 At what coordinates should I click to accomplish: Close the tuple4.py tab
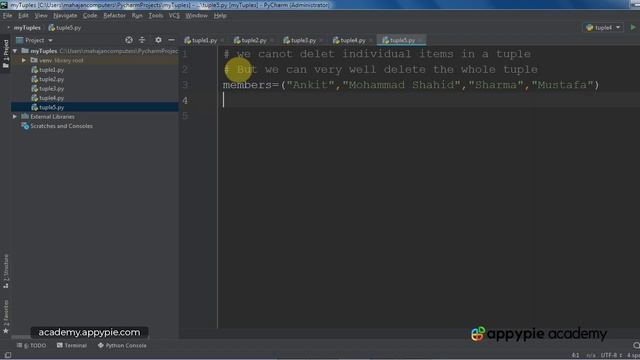pos(371,40)
